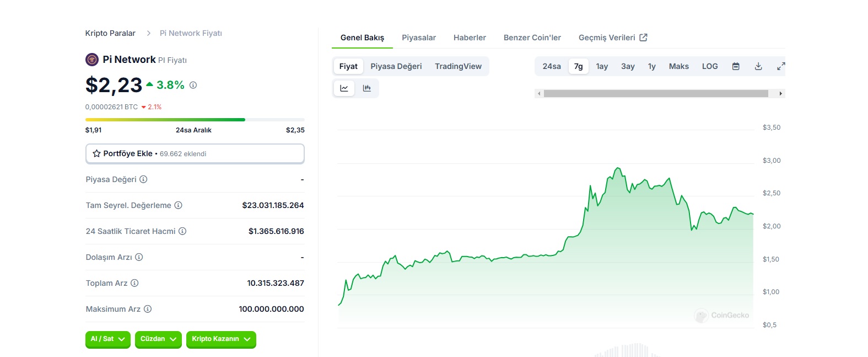868x357 pixels.
Task: Expand the Cüzdan dropdown
Action: coord(158,339)
